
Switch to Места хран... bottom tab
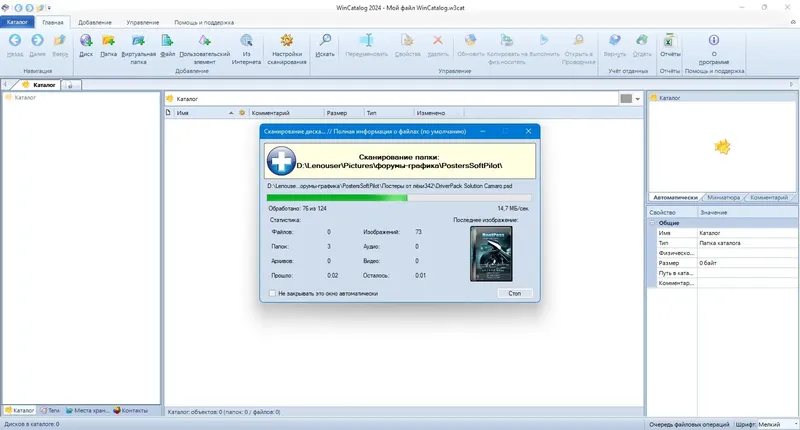pos(87,410)
